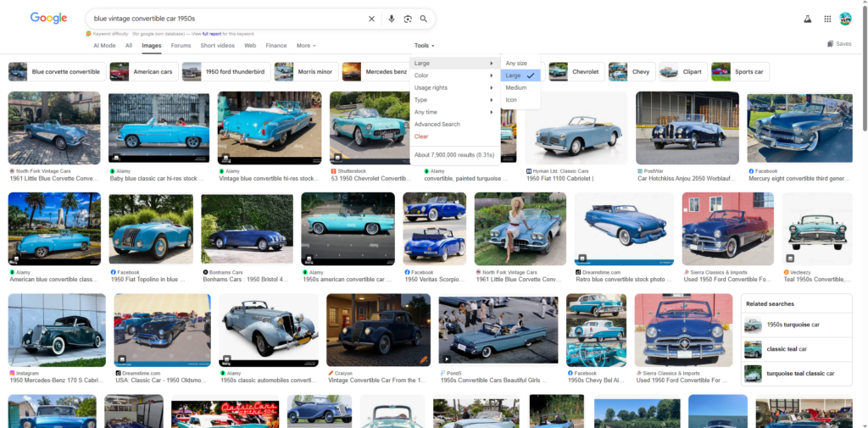This screenshot has width=868, height=428.
Task: Select the 'Icon' size option
Action: pyautogui.click(x=511, y=100)
